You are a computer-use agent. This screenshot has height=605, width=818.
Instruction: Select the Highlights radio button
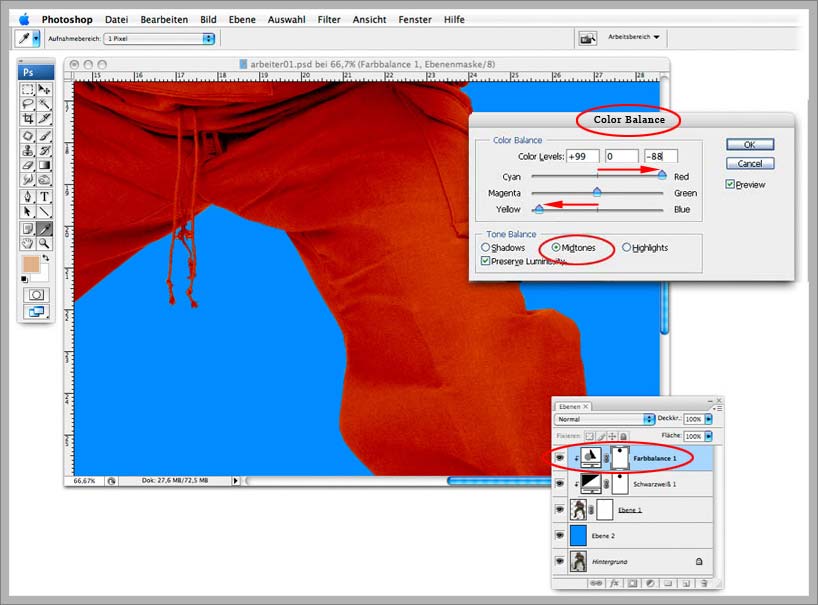tap(627, 247)
